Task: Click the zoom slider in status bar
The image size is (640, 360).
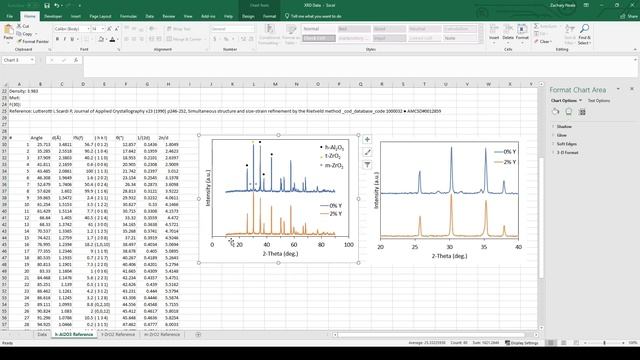Action: point(604,343)
